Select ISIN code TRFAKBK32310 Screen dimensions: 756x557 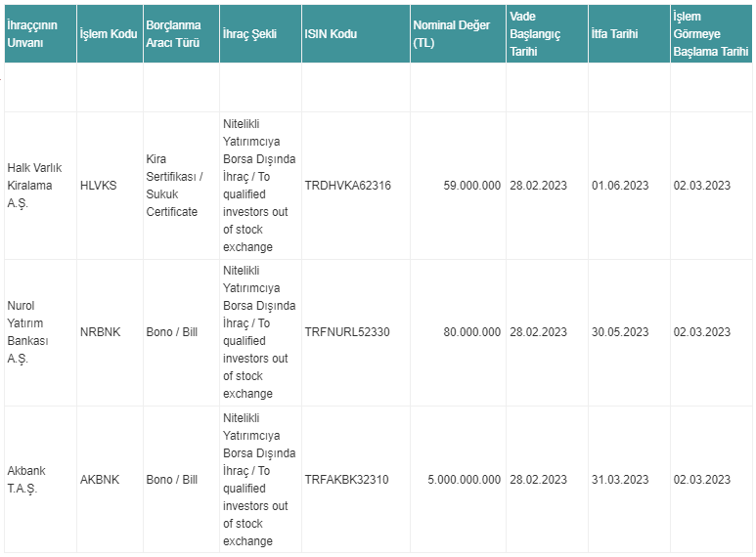click(346, 480)
